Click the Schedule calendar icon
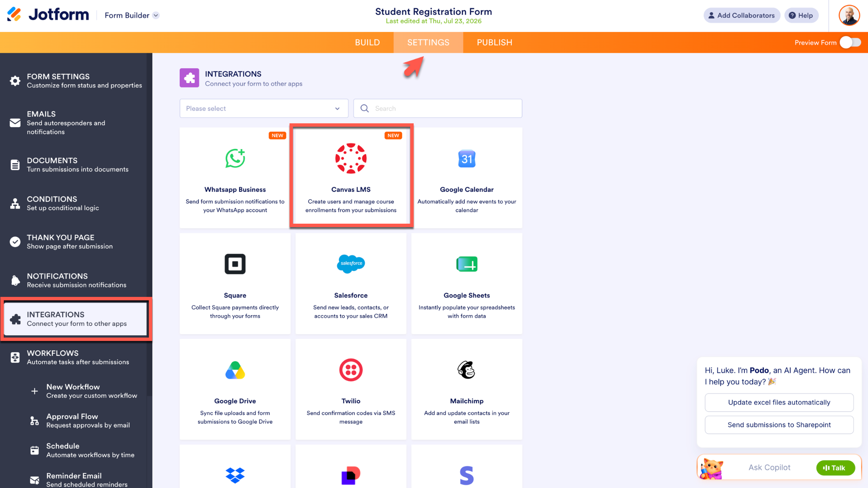The image size is (868, 488). pos(35,450)
